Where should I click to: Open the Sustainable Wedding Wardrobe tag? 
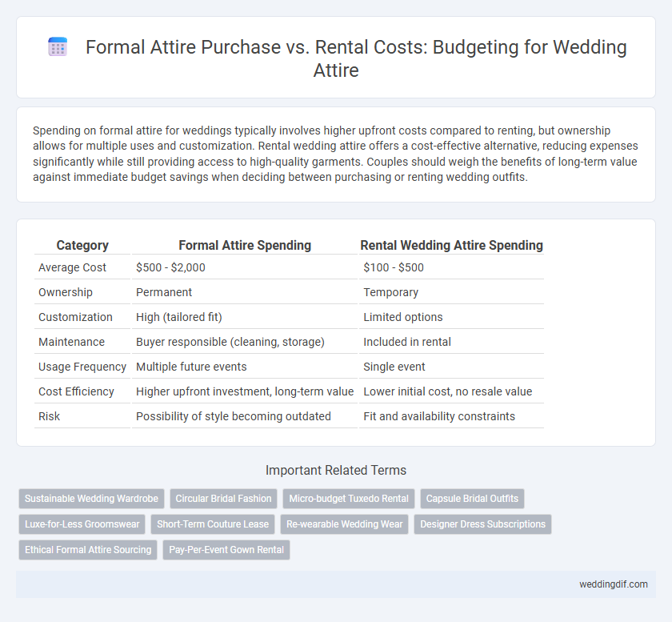click(91, 499)
